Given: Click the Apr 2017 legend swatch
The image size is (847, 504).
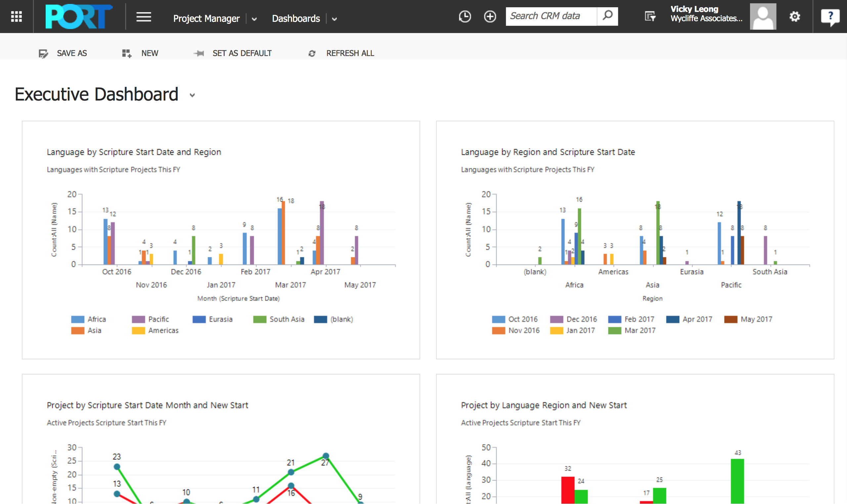Looking at the screenshot, I should [673, 319].
